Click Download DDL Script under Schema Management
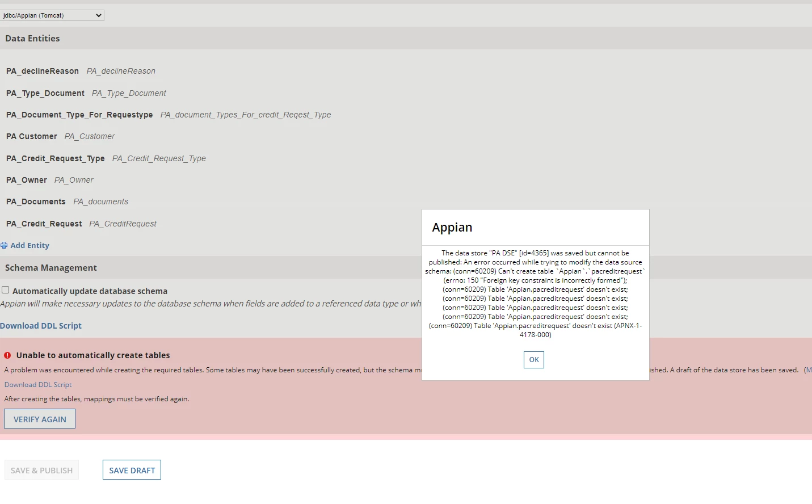The image size is (812, 504). coord(41,326)
